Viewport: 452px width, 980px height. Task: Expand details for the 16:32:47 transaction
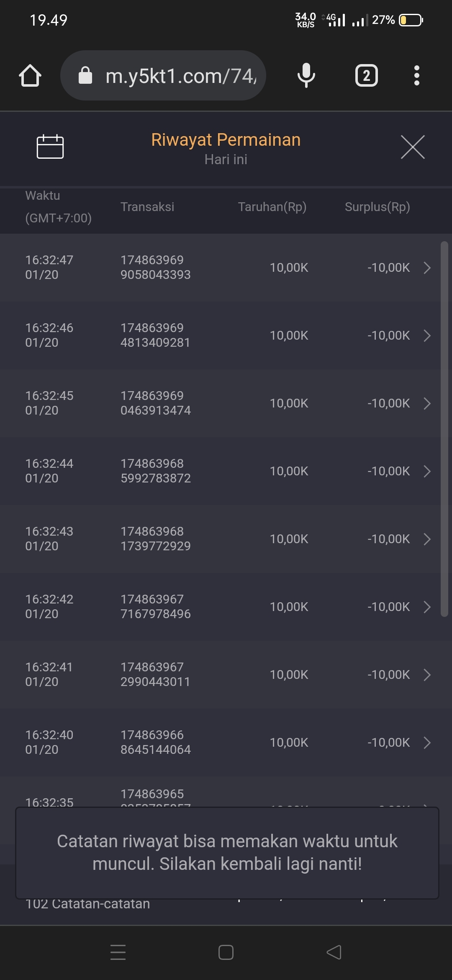point(427,268)
